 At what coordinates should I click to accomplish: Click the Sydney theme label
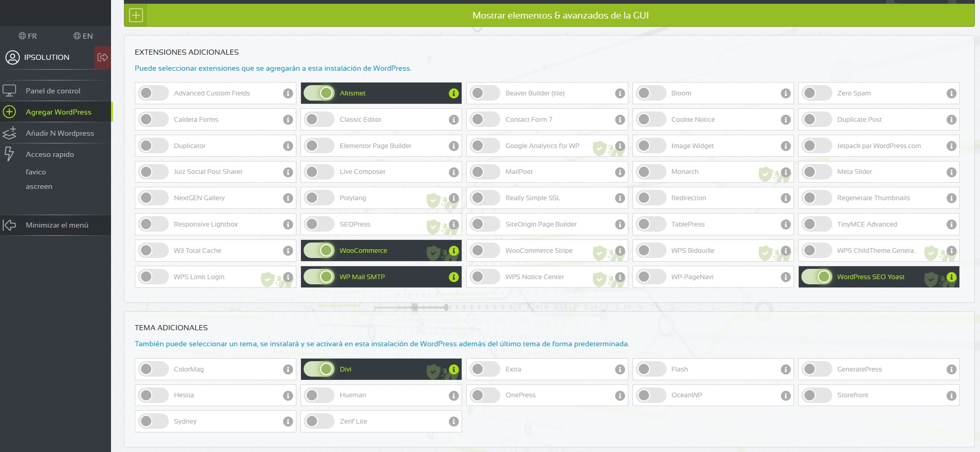coord(185,421)
